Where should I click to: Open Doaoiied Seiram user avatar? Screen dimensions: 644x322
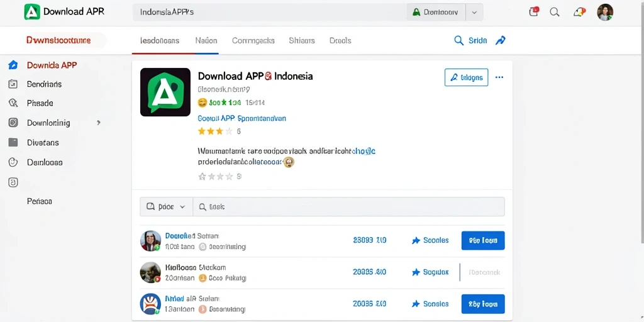(150, 241)
